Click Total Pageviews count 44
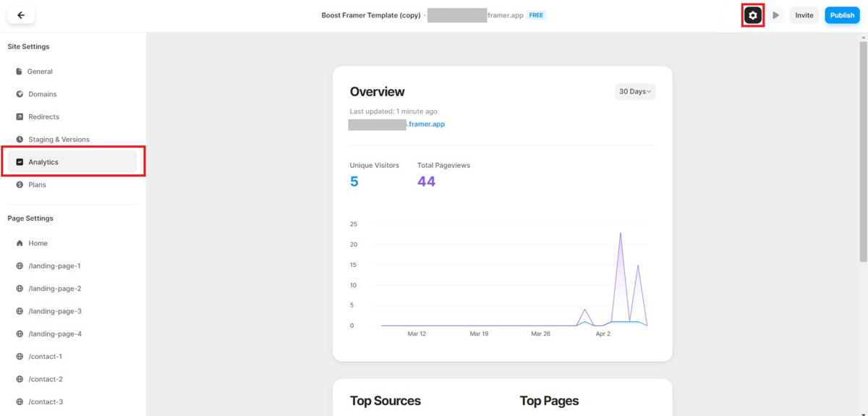868x416 pixels. [x=426, y=182]
